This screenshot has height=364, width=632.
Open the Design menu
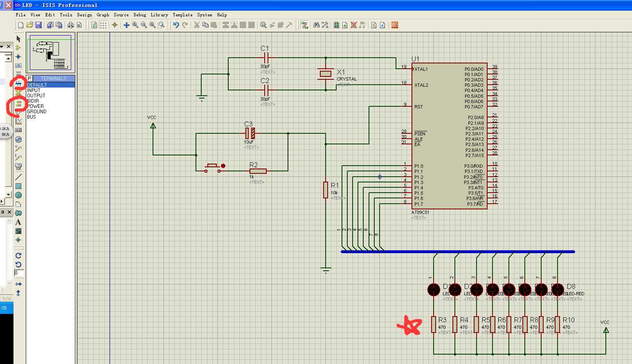click(x=84, y=15)
